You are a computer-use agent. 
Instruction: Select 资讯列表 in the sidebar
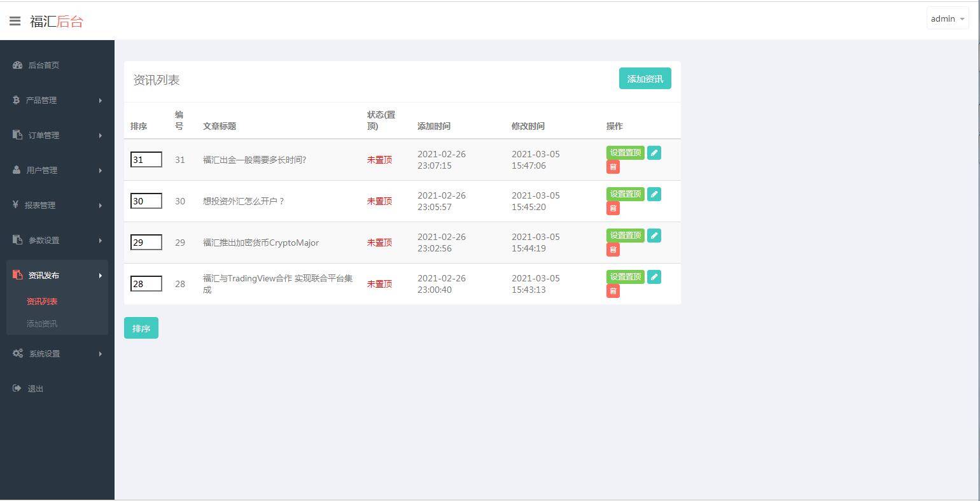click(x=42, y=301)
